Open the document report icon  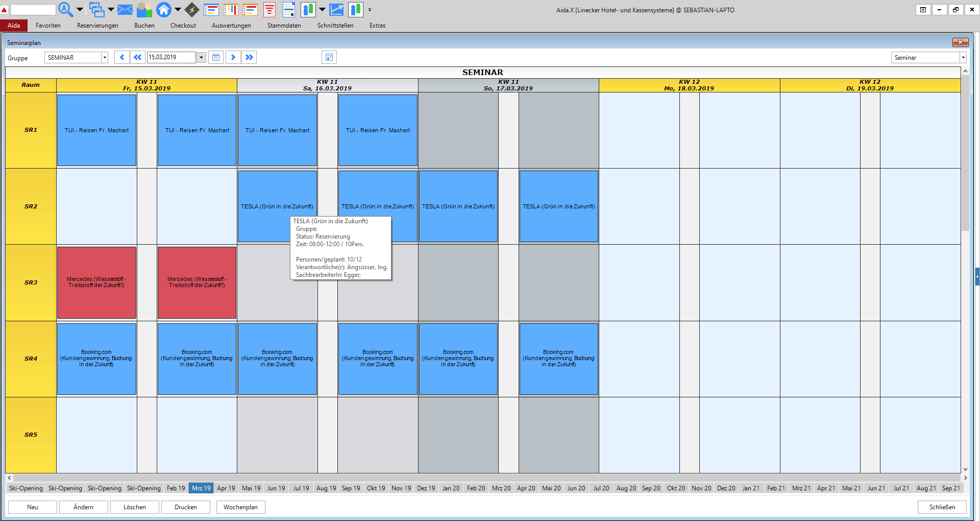pyautogui.click(x=289, y=9)
